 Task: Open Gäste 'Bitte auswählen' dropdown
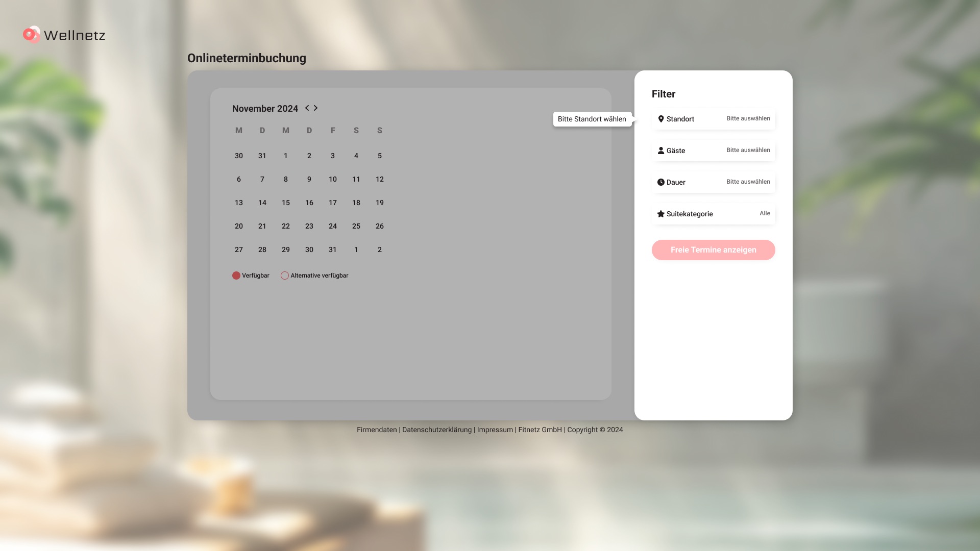(748, 150)
